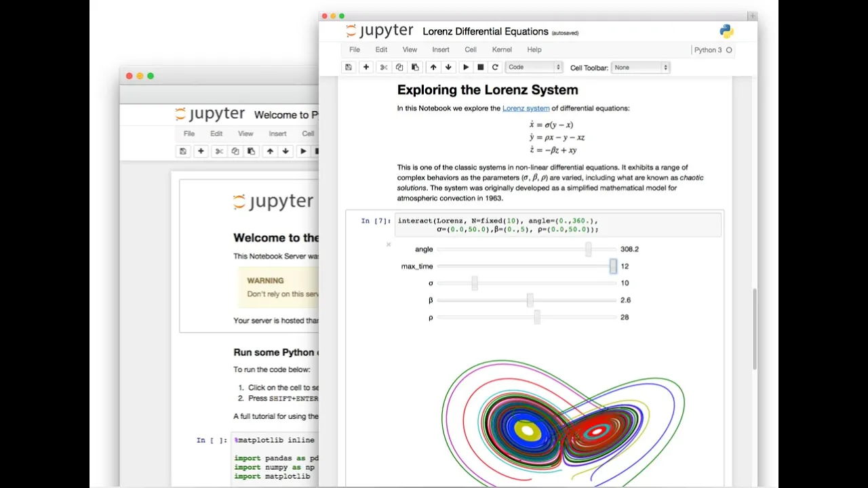Open the Cell Toolbar None dropdown
868x488 pixels.
tap(640, 67)
